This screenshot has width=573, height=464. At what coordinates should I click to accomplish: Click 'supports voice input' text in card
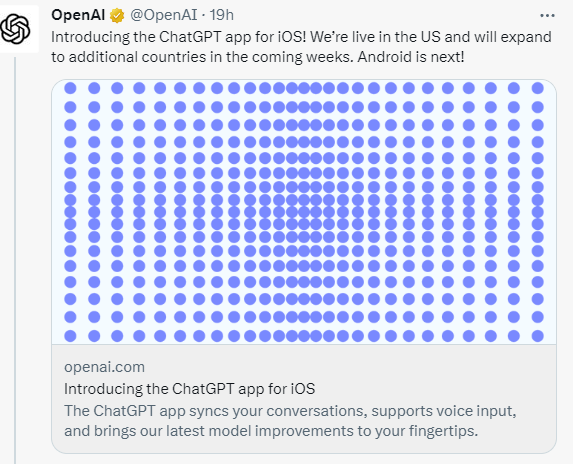pos(444,411)
